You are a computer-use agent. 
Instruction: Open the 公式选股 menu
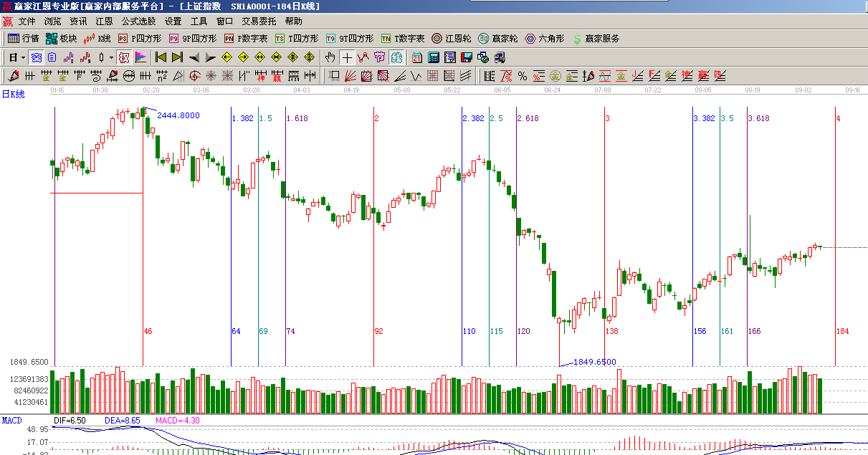139,21
